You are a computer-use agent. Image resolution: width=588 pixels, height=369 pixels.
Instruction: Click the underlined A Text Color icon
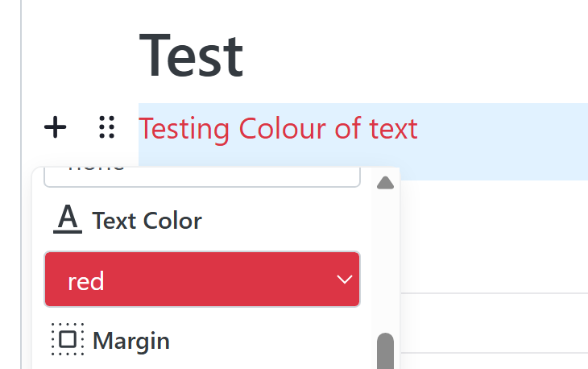point(68,219)
